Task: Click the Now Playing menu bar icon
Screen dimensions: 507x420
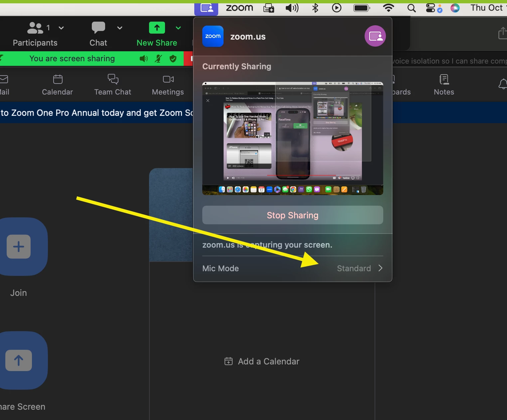Action: click(337, 8)
